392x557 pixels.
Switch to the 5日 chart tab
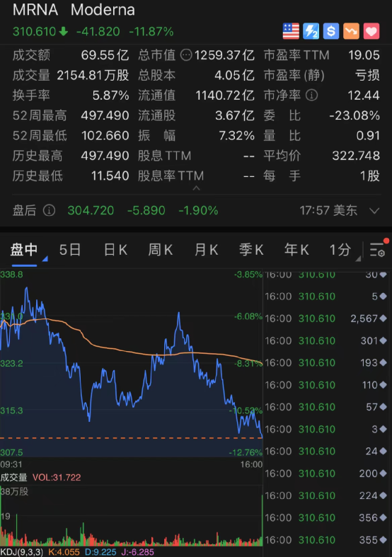pos(70,250)
